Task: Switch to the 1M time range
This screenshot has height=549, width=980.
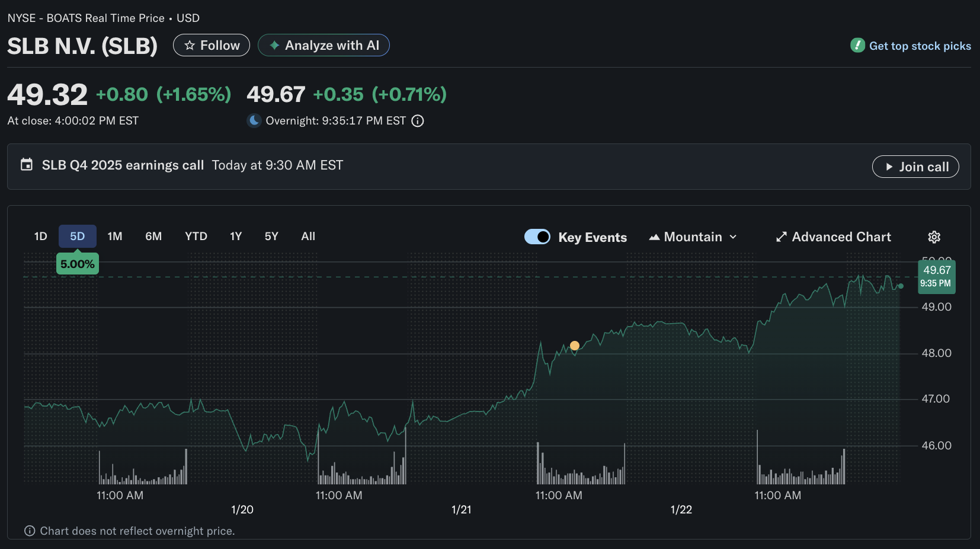Action: [x=115, y=237]
